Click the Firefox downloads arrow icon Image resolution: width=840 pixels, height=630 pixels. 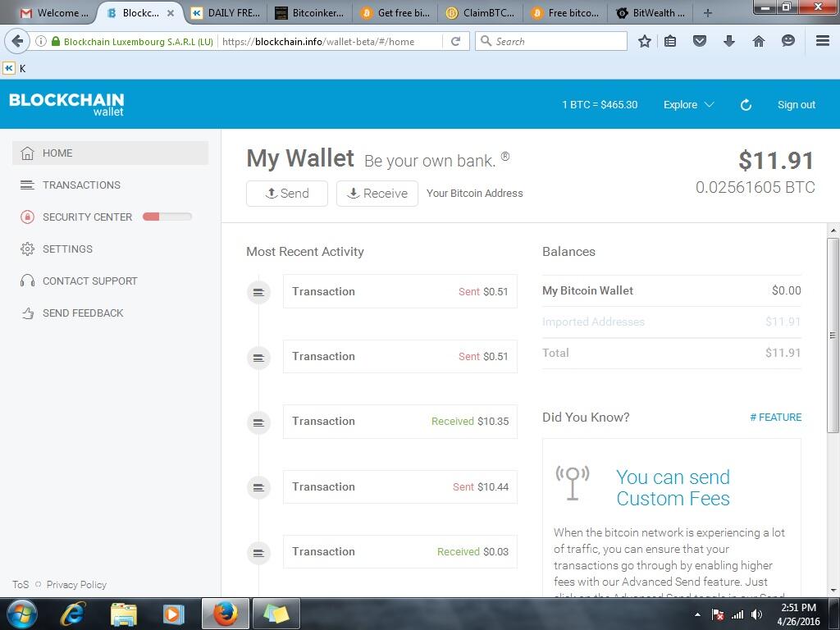pos(728,41)
